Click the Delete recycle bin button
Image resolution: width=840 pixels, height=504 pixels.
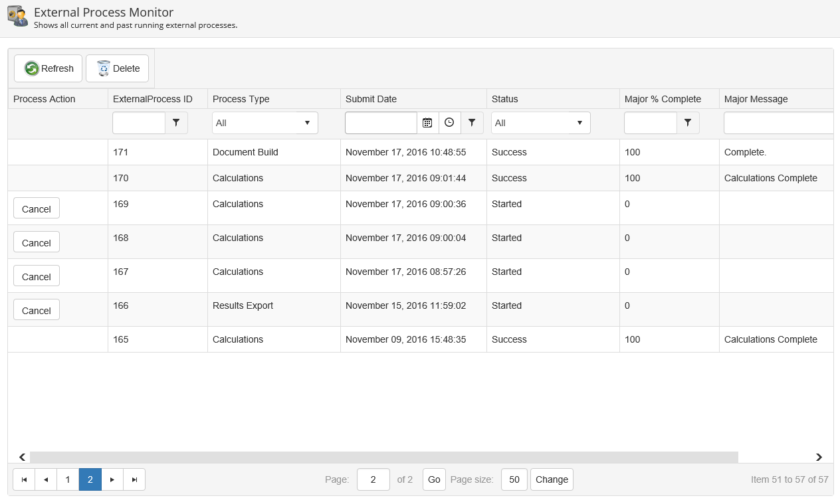tap(104, 68)
